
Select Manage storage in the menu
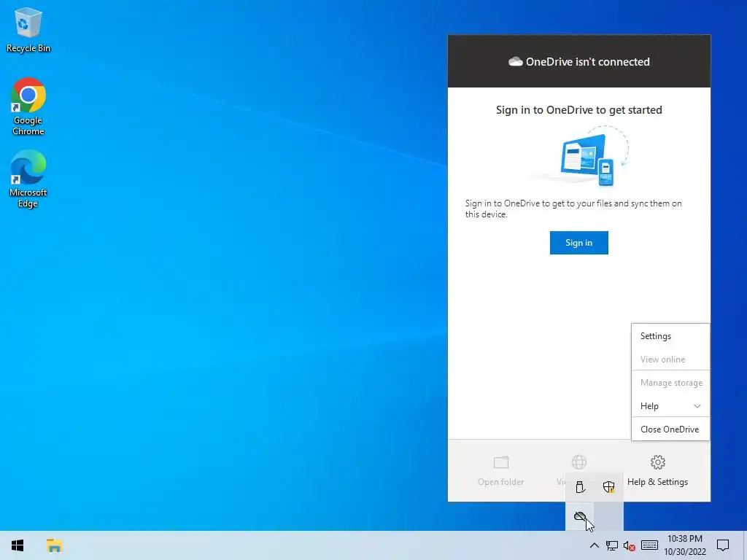670,382
